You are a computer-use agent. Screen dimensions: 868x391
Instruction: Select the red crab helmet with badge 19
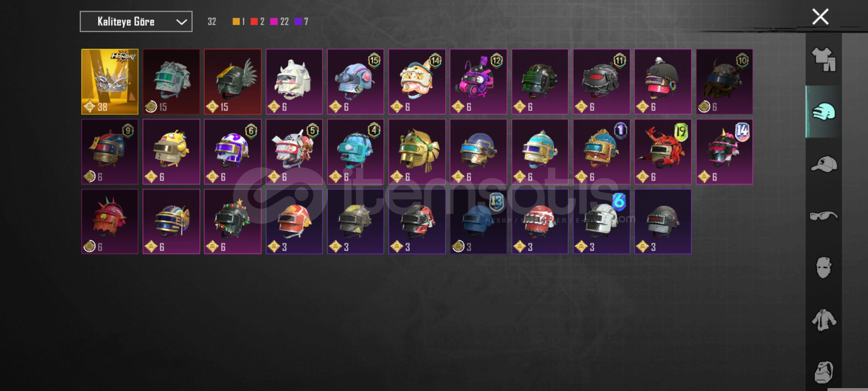click(x=663, y=152)
